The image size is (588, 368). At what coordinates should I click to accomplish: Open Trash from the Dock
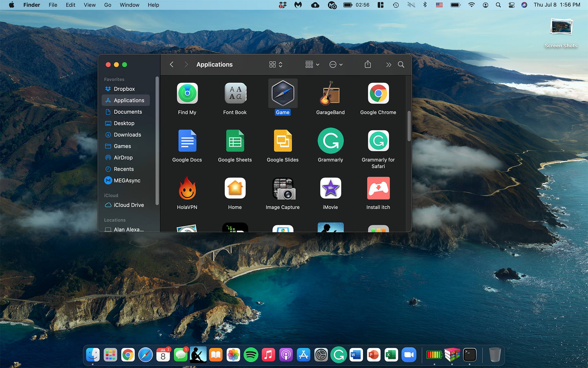coord(495,355)
